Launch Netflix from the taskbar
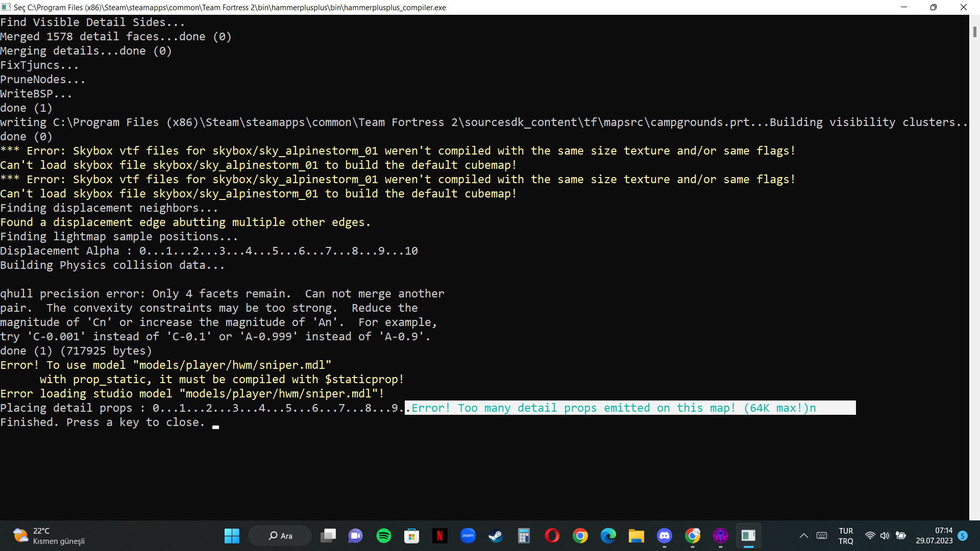 tap(439, 536)
